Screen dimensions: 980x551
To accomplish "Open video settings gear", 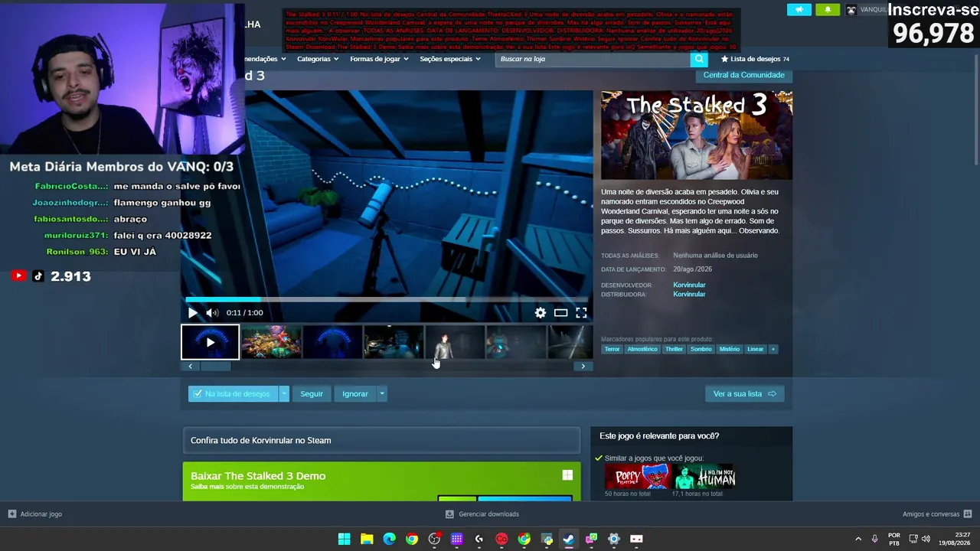I will click(541, 312).
